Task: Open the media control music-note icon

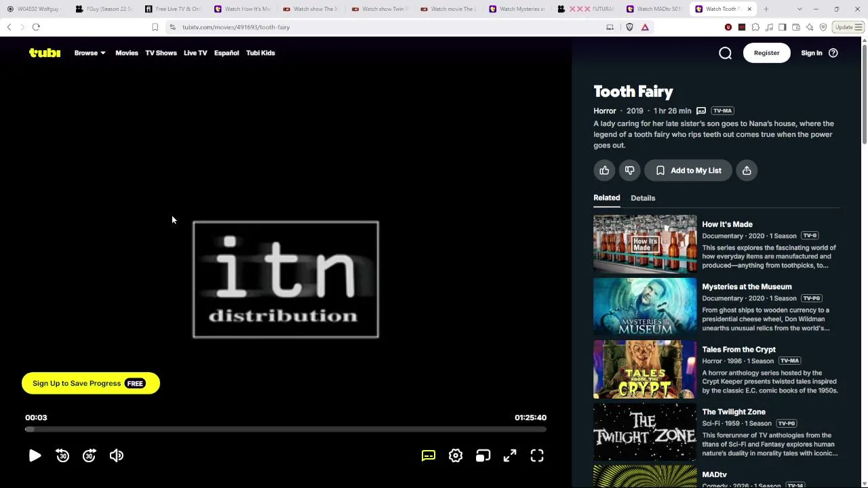Action: click(769, 27)
